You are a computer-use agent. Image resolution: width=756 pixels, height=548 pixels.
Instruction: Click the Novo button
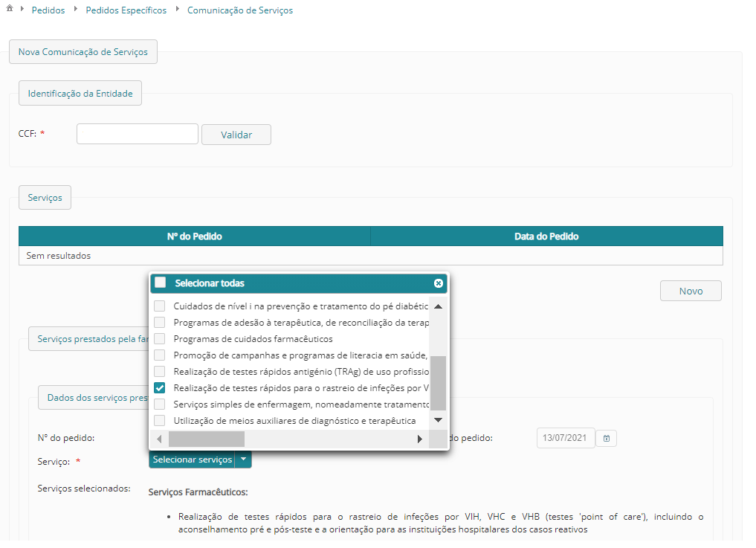(690, 291)
